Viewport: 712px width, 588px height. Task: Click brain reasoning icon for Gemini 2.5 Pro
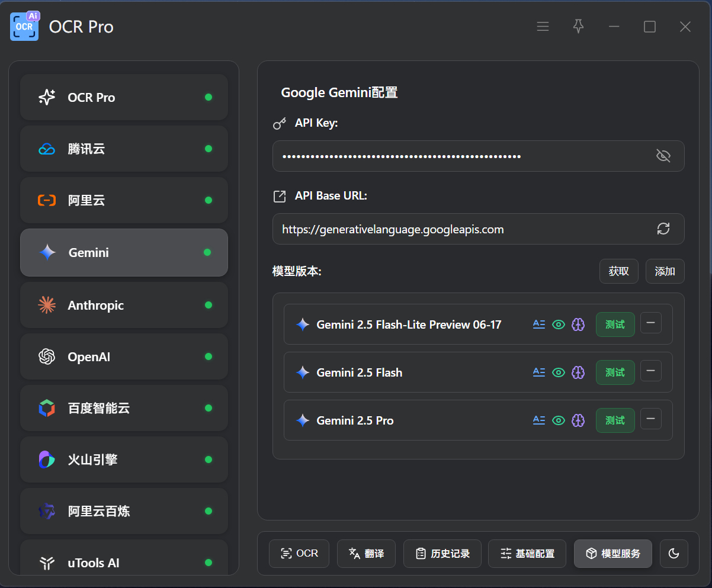point(578,420)
